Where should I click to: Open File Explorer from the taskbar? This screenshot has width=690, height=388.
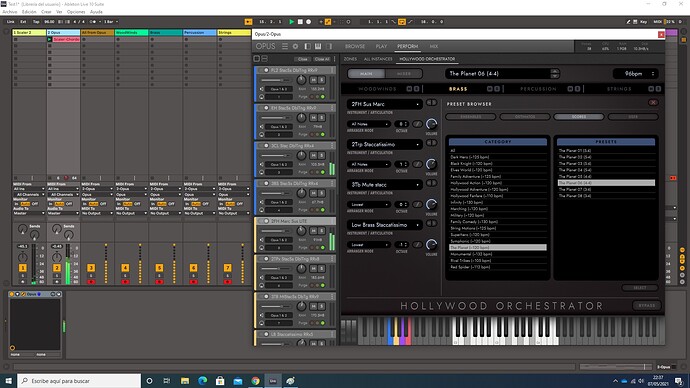point(185,381)
